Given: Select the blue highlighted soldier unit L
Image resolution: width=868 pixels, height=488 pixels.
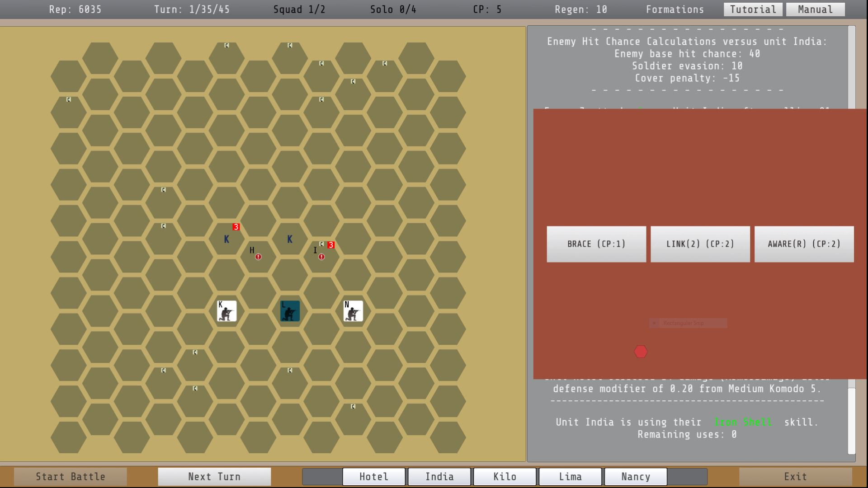Looking at the screenshot, I should [290, 310].
